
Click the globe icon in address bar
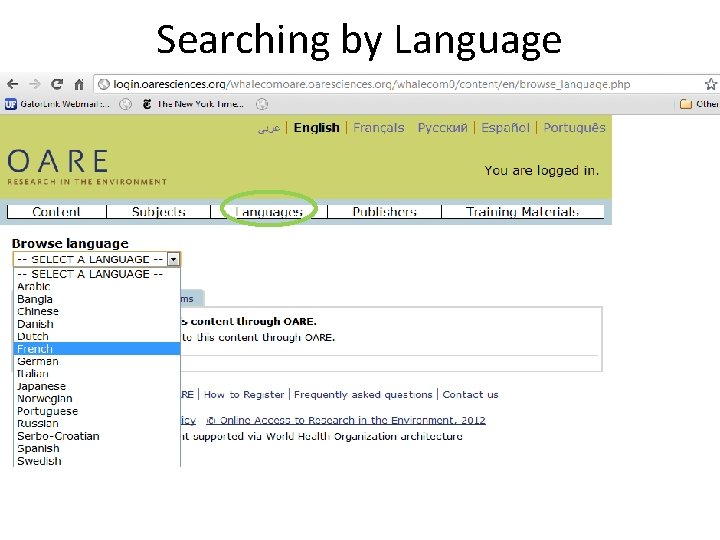tap(104, 84)
